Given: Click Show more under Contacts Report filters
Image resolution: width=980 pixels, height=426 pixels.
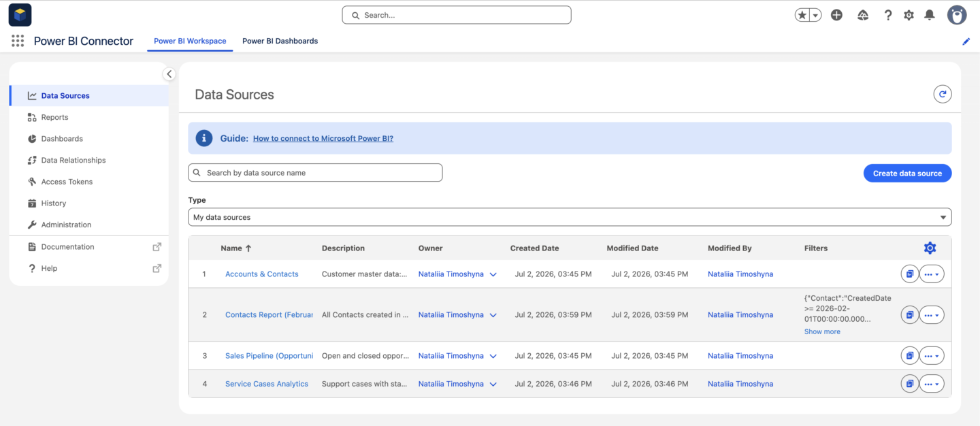Looking at the screenshot, I should point(822,332).
